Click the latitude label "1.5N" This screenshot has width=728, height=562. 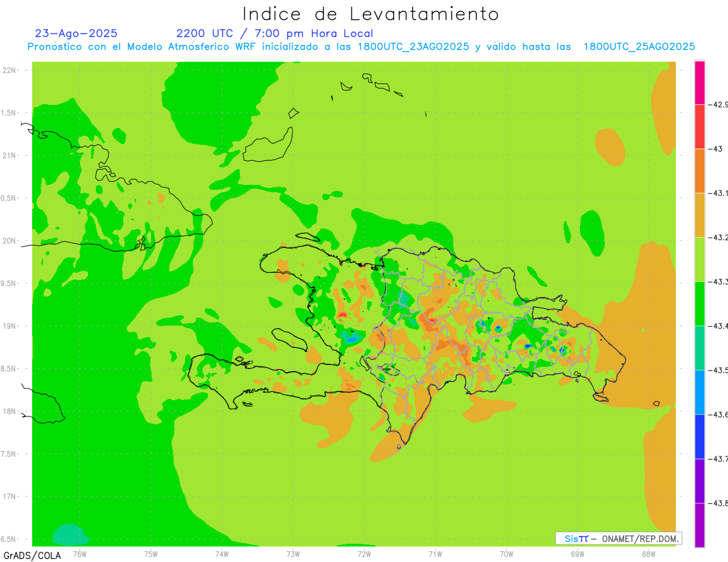[8, 113]
